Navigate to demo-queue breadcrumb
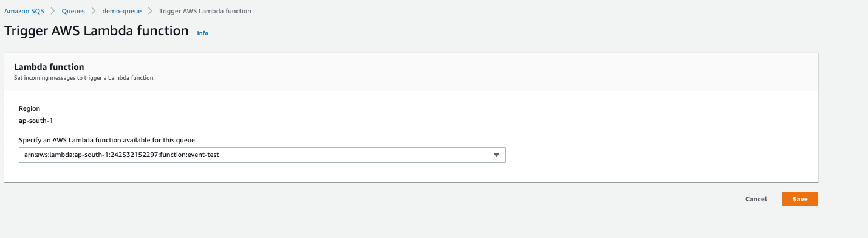 tap(121, 11)
